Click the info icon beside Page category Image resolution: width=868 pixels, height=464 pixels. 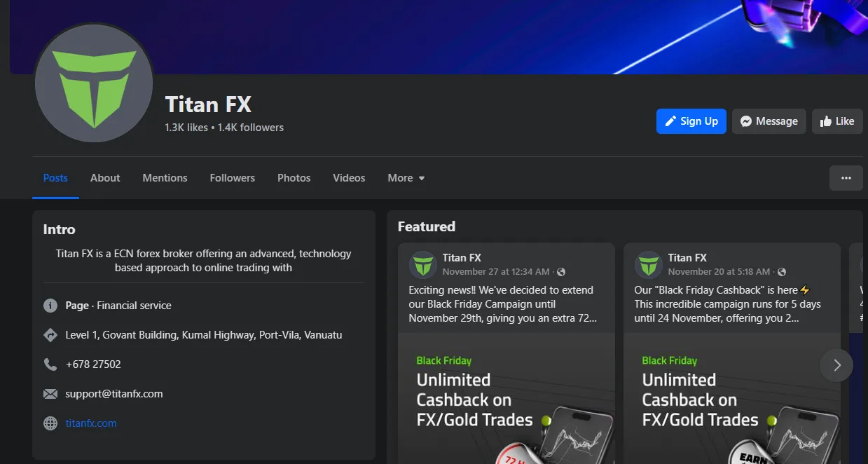50,306
